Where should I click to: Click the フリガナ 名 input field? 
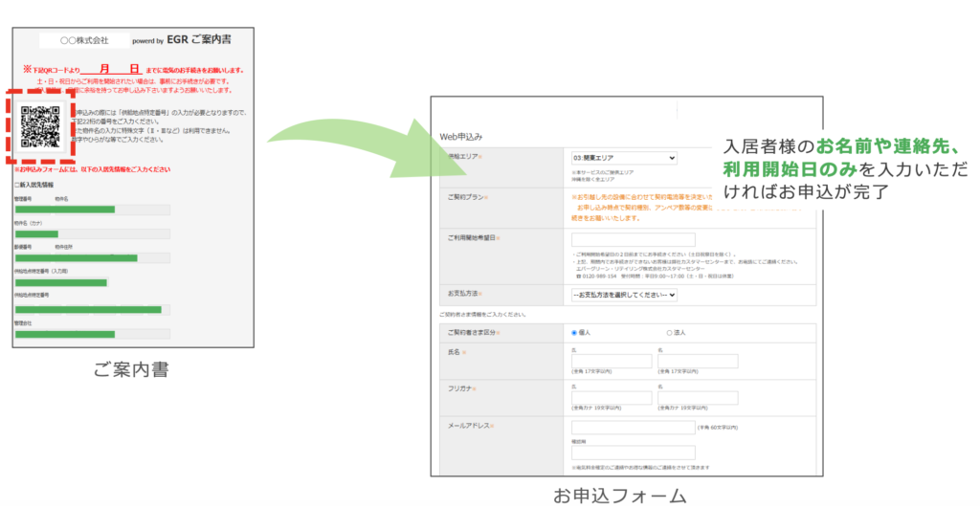[x=698, y=398]
